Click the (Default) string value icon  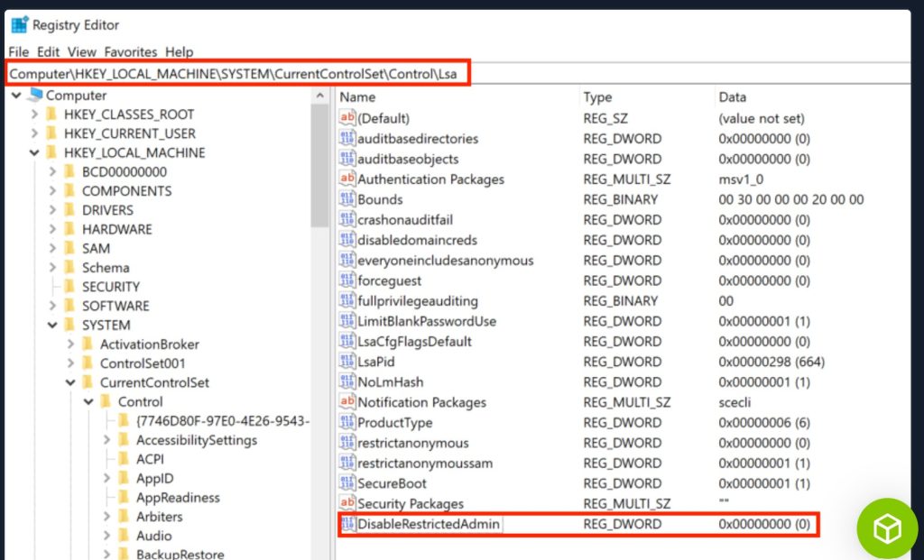(347, 118)
